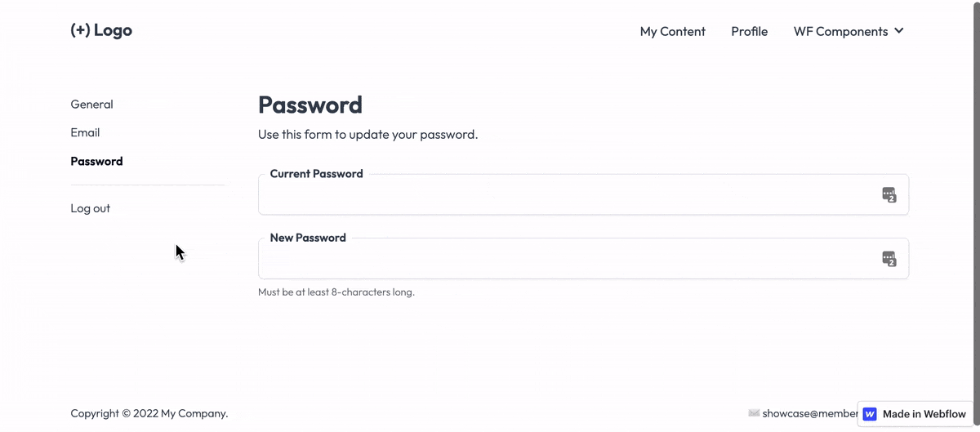Screen dimensions: 980x432
Task: Expand the WF Components dropdown menu
Action: (x=840, y=31)
